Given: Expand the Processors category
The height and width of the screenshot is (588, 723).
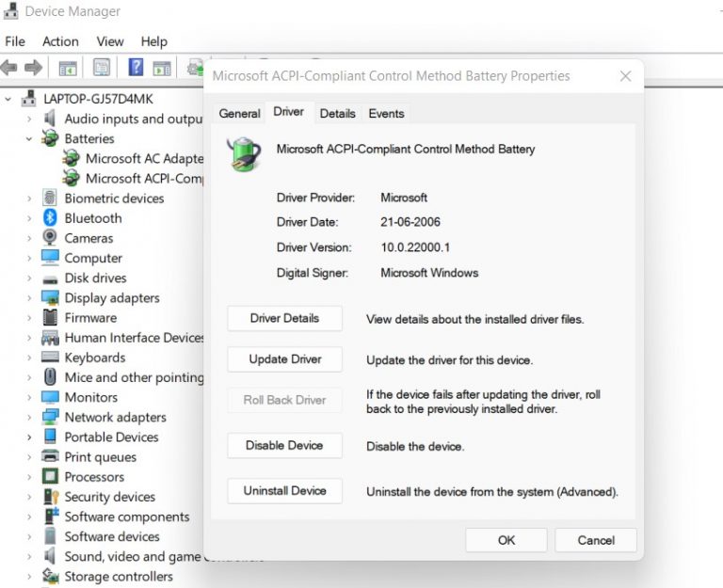Looking at the screenshot, I should click(x=29, y=477).
